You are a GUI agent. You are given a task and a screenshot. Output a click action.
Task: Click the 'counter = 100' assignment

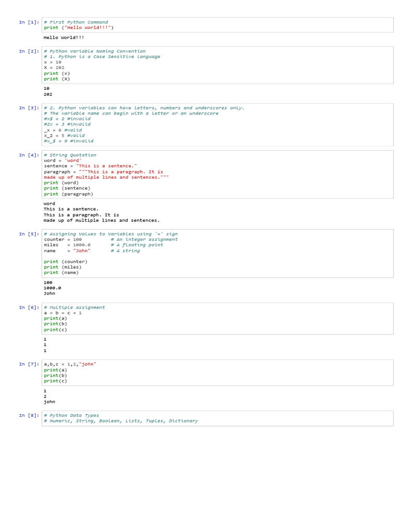(63, 239)
